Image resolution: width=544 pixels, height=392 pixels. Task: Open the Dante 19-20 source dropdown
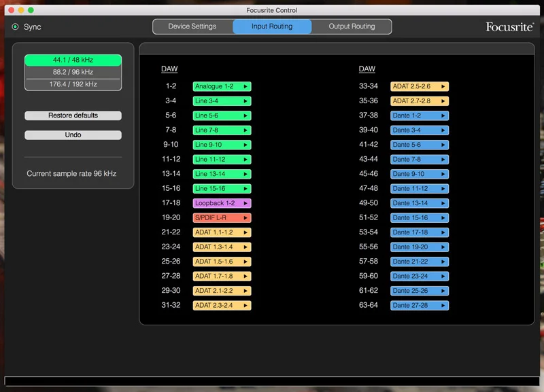[x=420, y=247]
